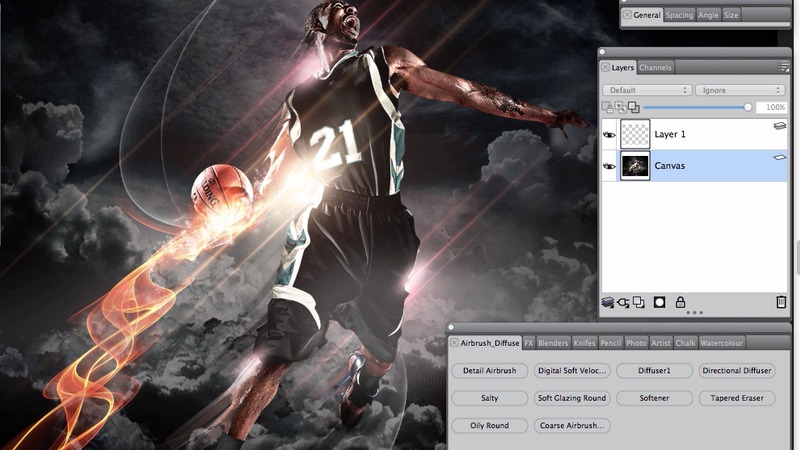Close the General tab with its X
This screenshot has height=450, width=800.
[x=627, y=15]
